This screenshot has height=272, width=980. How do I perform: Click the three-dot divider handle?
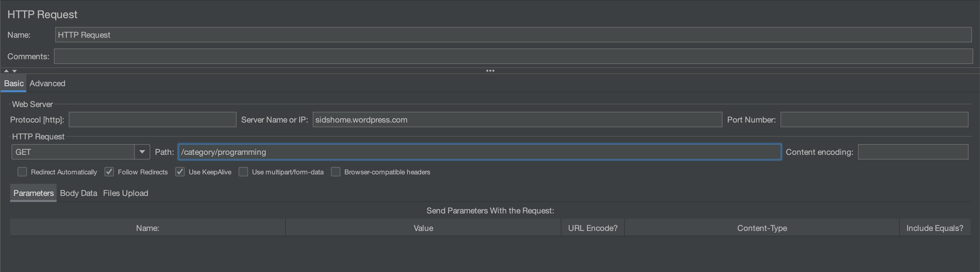(490, 71)
